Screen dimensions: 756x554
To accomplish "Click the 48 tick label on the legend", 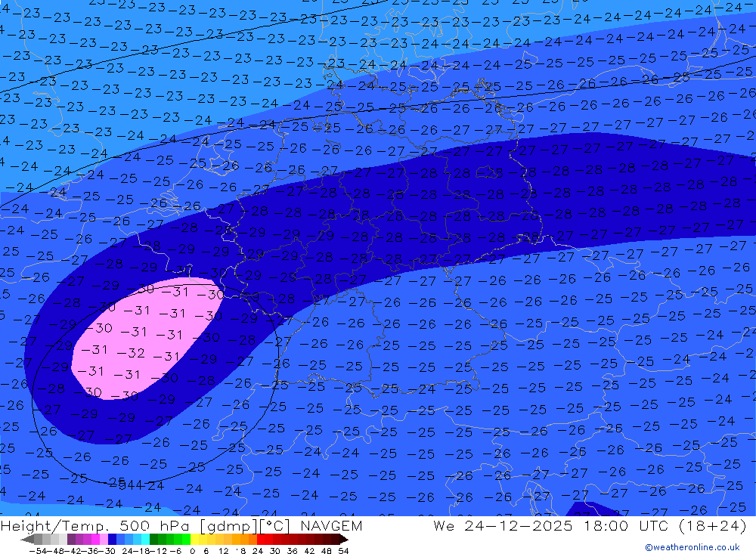I will (326, 551).
